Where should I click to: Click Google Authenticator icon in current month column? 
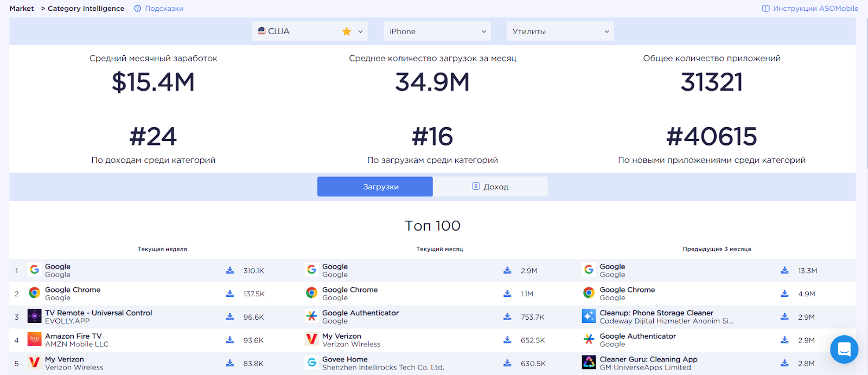[x=311, y=316]
